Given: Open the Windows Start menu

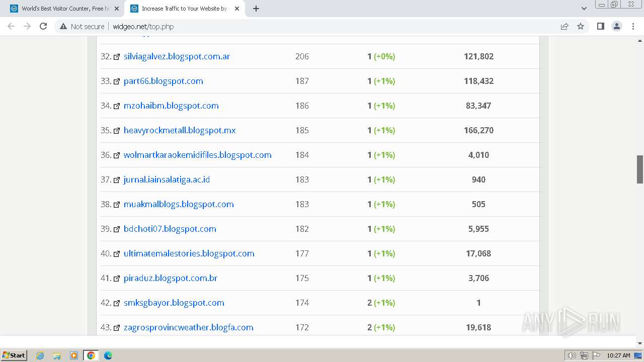Looking at the screenshot, I should click(x=14, y=355).
